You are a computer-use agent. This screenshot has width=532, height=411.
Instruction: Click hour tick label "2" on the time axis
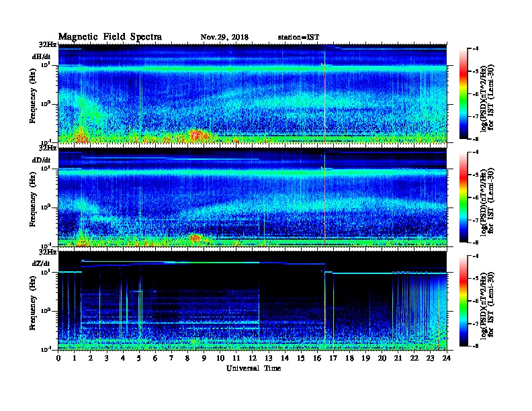[x=91, y=358]
